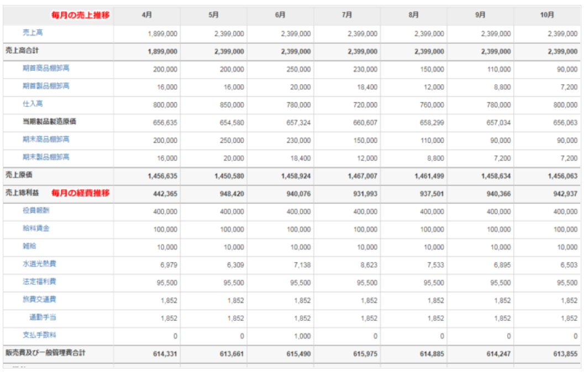This screenshot has height=374, width=588.
Task: Click the 期首商品棚卸高 link
Action: tap(46, 69)
